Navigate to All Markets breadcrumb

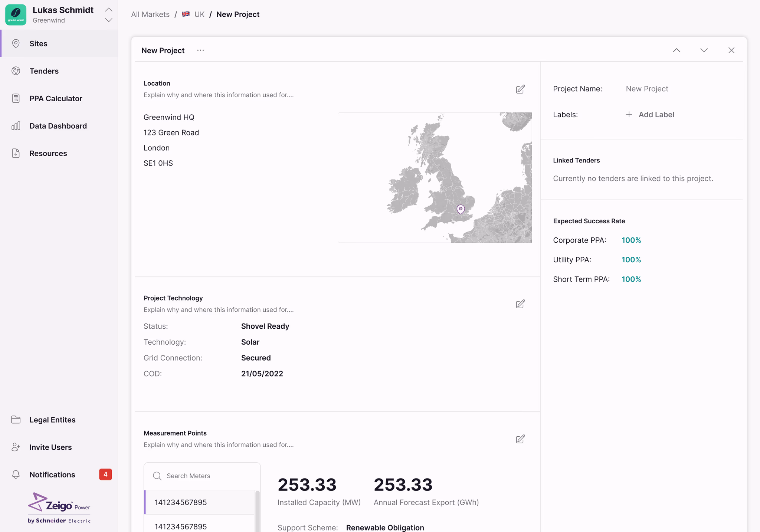pos(150,14)
